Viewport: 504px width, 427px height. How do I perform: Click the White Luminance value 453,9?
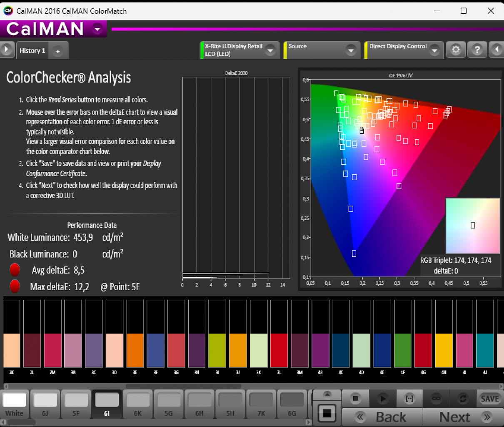pyautogui.click(x=83, y=238)
